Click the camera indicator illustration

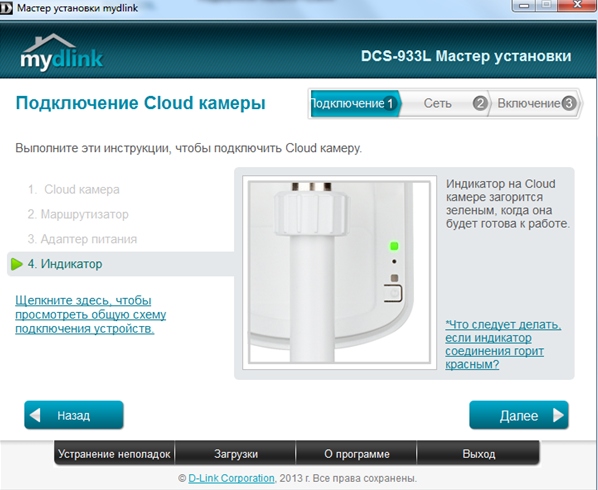coord(339,272)
